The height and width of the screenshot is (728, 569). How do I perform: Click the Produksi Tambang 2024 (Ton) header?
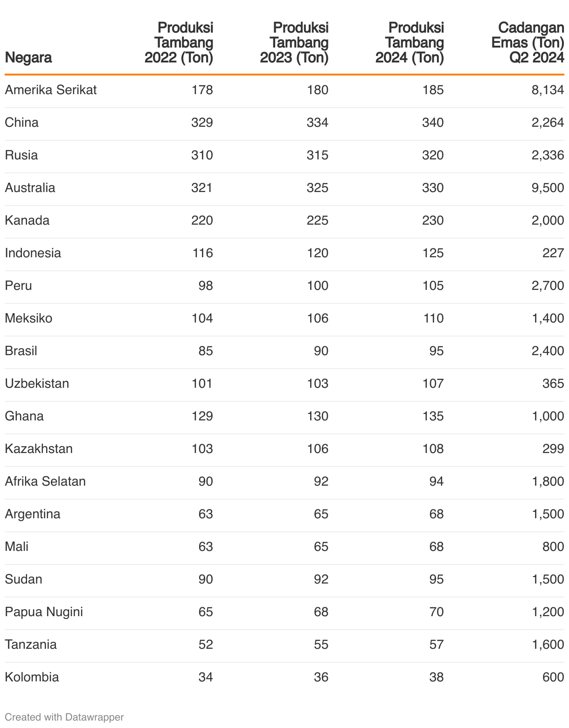[x=409, y=43]
